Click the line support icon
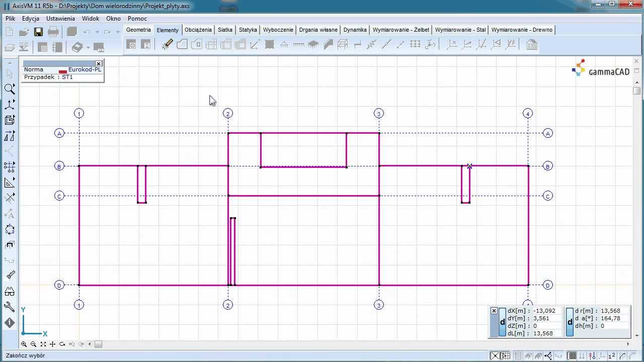This screenshot has height=362, width=644. (x=299, y=45)
